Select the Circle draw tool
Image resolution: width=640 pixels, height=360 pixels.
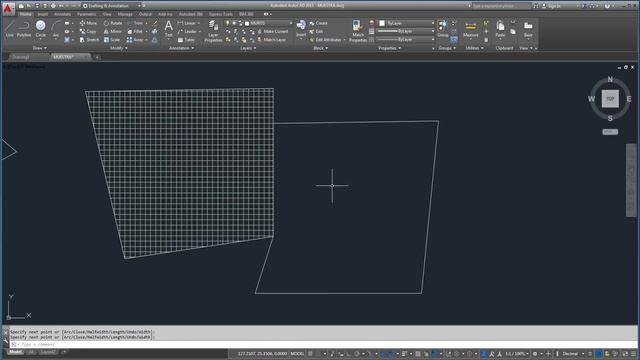pos(40,29)
